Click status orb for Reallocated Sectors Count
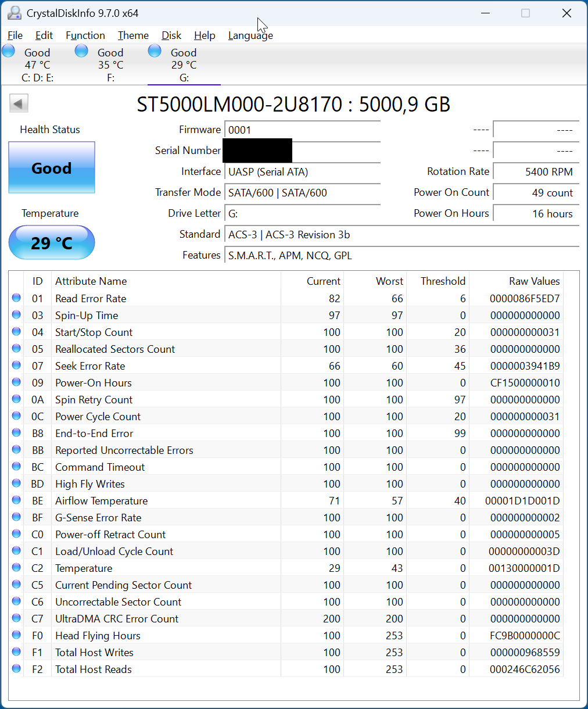 (16, 349)
